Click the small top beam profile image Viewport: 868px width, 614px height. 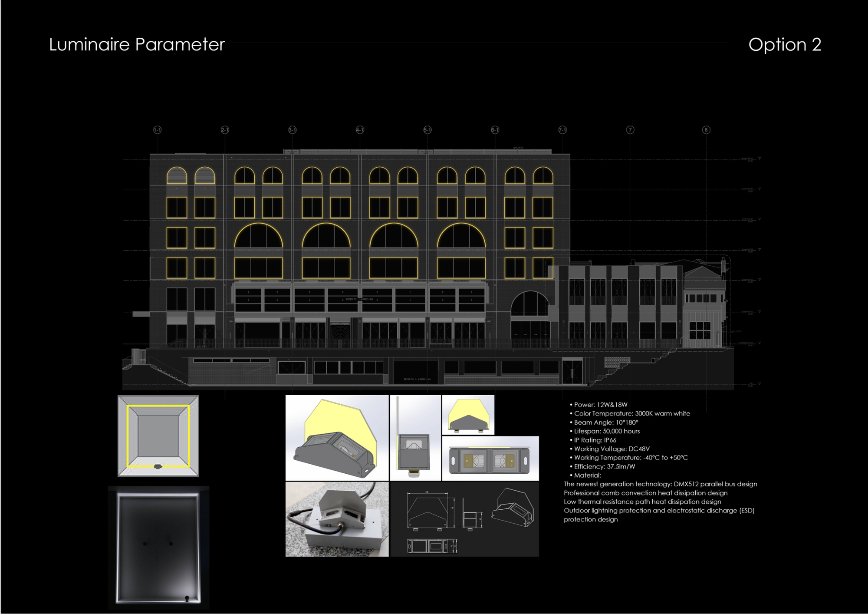468,415
